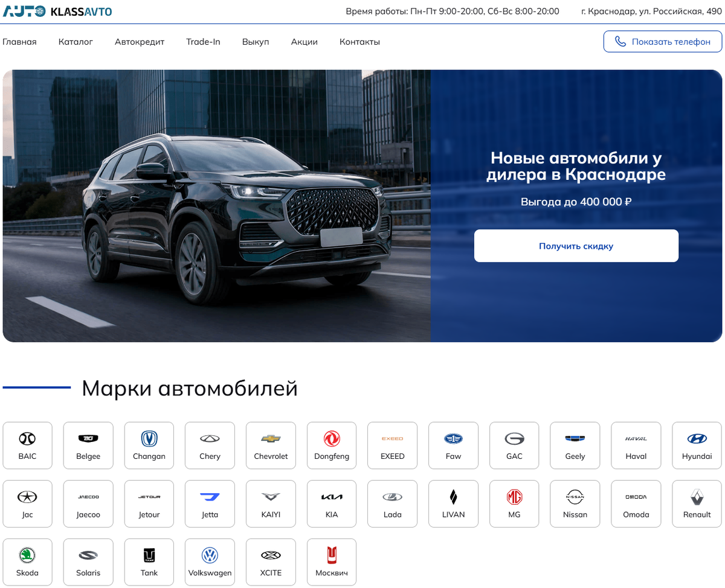725x588 pixels.
Task: Click the banner headline Новые автомобили у дилера
Action: tap(576, 167)
